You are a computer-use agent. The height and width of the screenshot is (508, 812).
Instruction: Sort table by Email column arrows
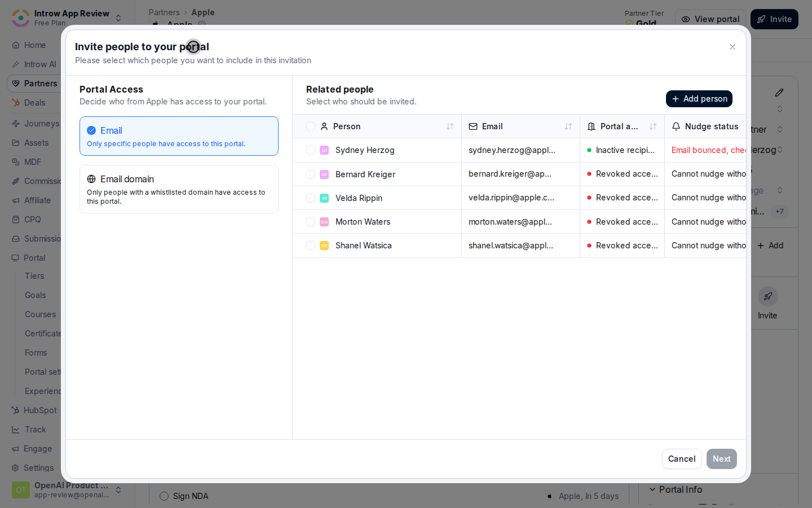tap(568, 126)
